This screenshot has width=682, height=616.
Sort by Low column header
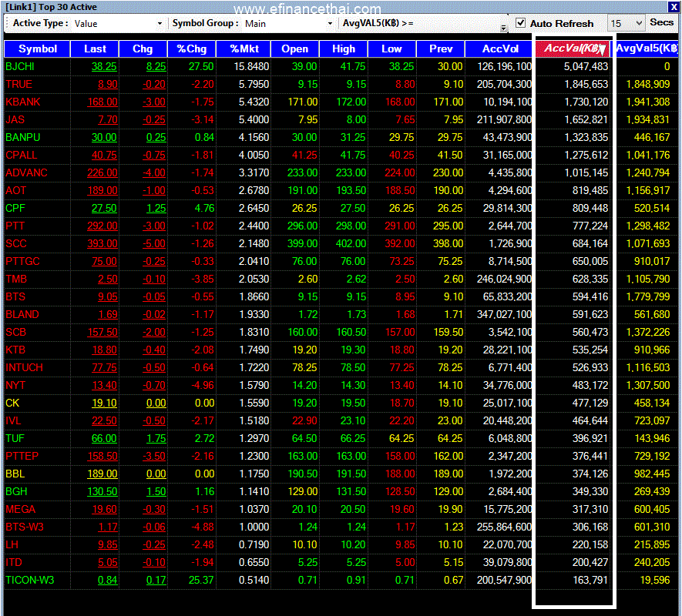click(x=392, y=49)
